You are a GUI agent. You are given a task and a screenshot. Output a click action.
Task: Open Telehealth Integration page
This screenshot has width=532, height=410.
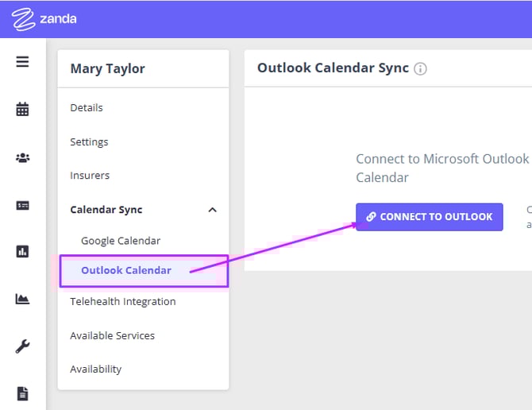pyautogui.click(x=123, y=302)
